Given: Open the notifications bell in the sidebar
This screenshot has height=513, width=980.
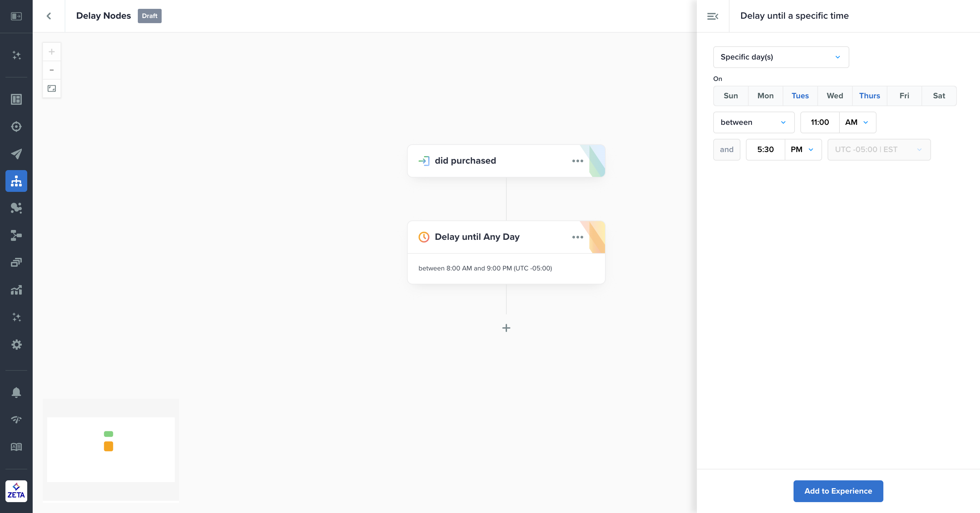Looking at the screenshot, I should click(x=16, y=392).
